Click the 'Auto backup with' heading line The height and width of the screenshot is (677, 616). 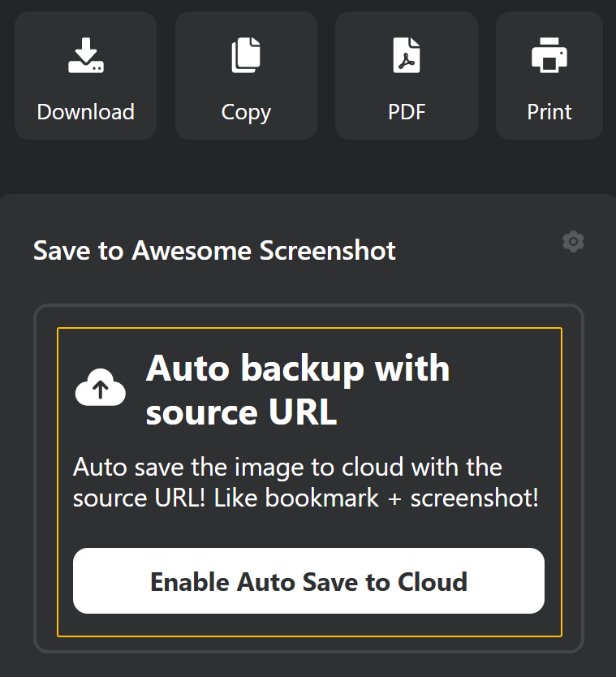coord(298,369)
